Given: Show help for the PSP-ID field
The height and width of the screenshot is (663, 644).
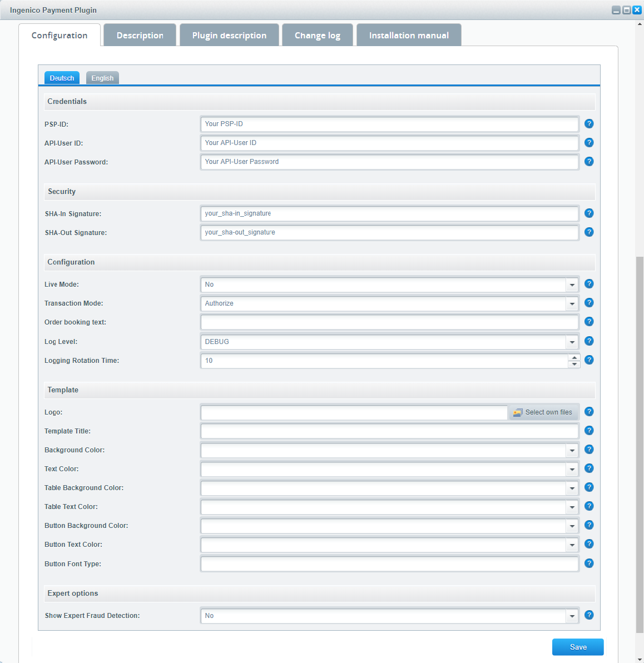Looking at the screenshot, I should pos(588,123).
